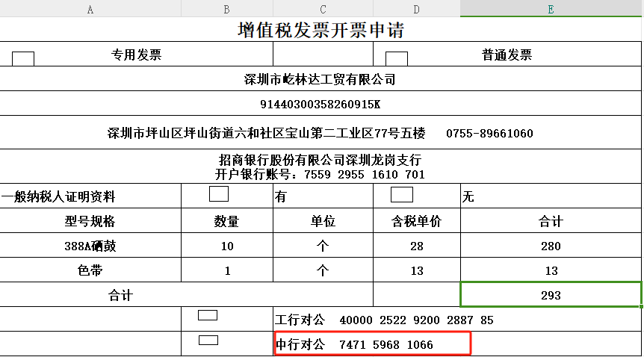Select column C header
644x357 pixels.
tap(323, 9)
